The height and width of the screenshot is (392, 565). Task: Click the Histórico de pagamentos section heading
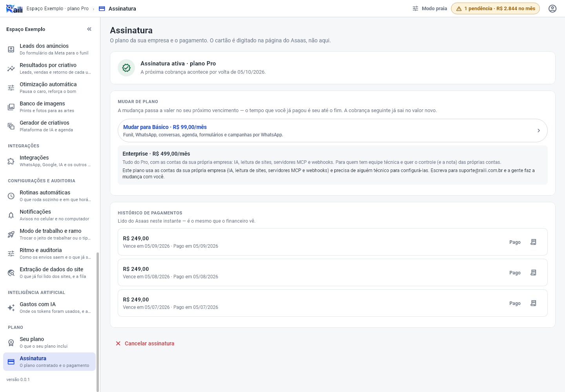pos(150,213)
